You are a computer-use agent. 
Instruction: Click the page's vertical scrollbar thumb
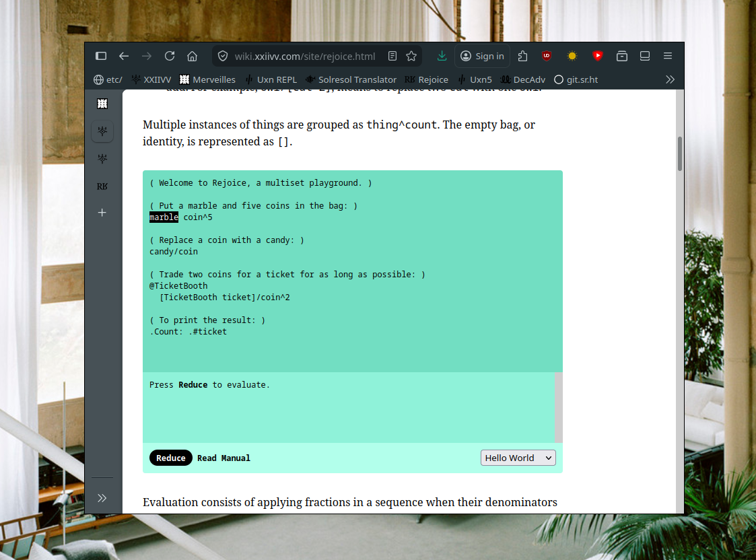click(680, 153)
